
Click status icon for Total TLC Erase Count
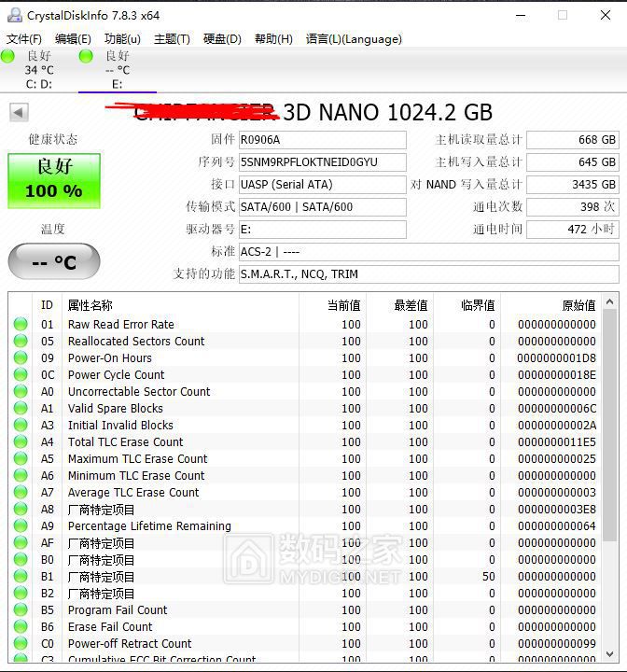click(21, 441)
